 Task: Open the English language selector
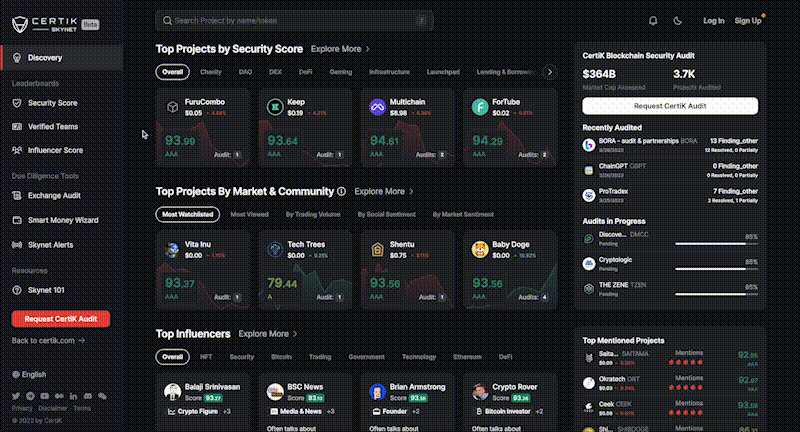point(29,374)
